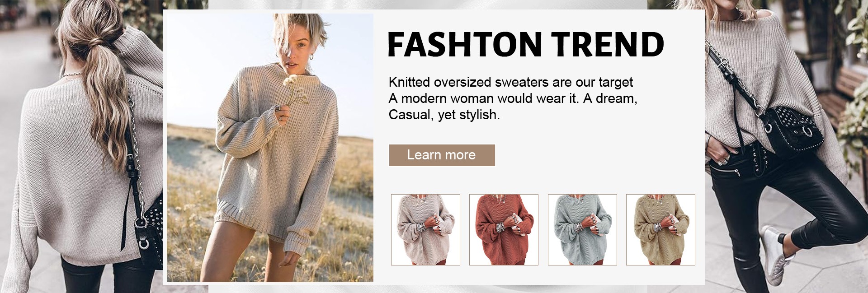Viewport: 868px width, 293px height.
Task: Select the rust red sweater thumbnail
Action: (x=504, y=229)
